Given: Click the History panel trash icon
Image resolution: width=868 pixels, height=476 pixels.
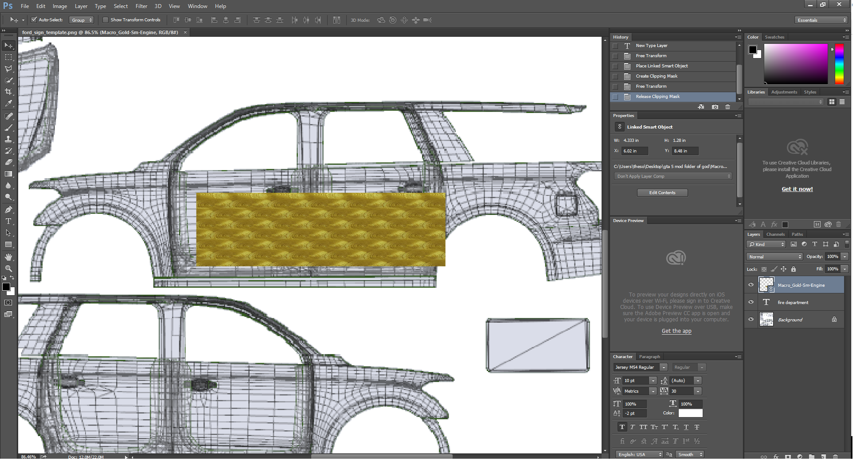Looking at the screenshot, I should point(727,107).
